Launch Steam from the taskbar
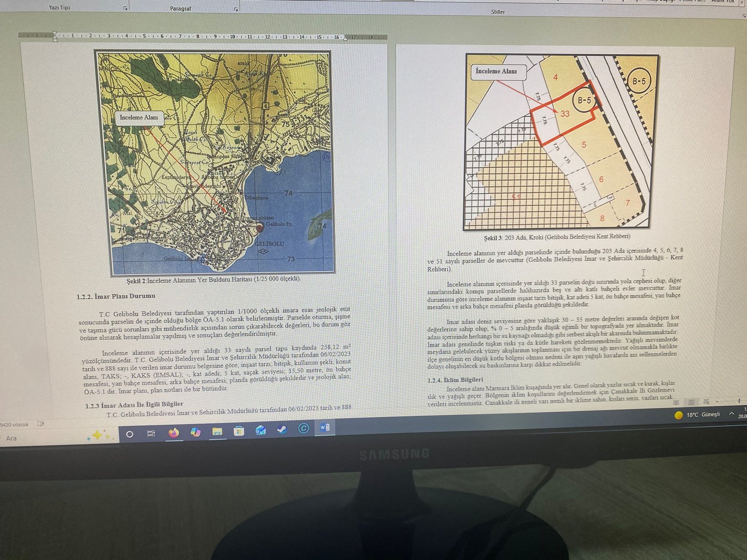The image size is (747, 560). coord(282,429)
